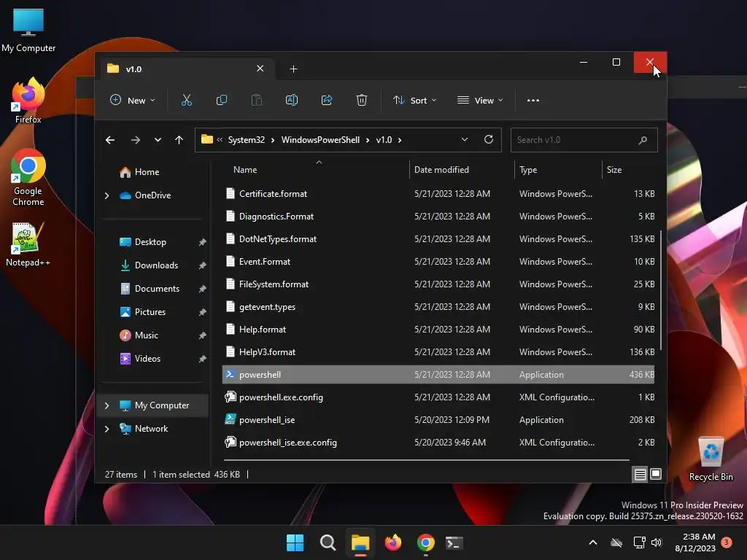Viewport: 747px width, 560px height.
Task: Select powershell_ise application file
Action: click(438, 420)
